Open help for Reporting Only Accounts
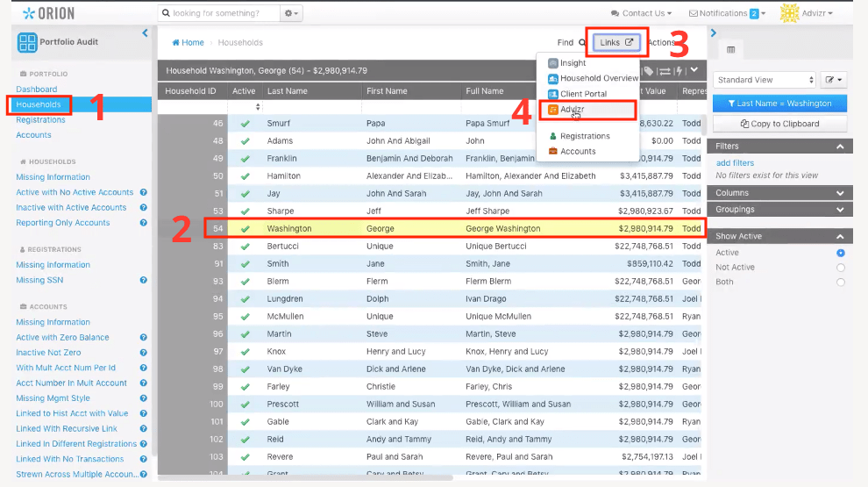The width and height of the screenshot is (868, 487). pos(144,223)
